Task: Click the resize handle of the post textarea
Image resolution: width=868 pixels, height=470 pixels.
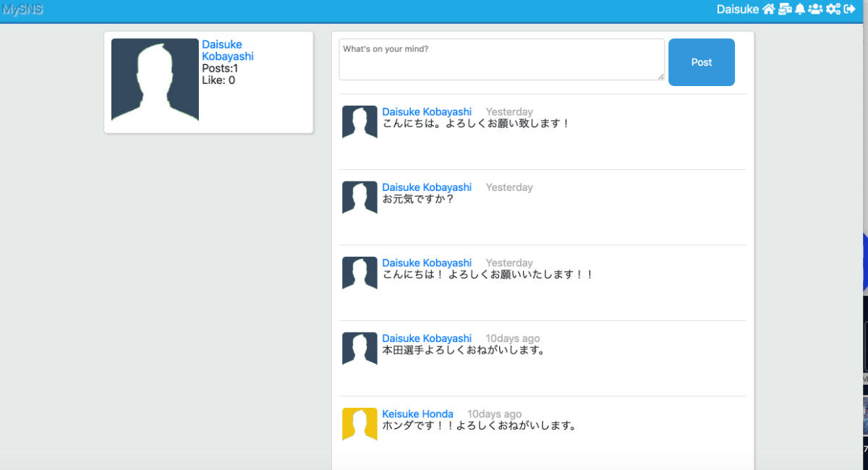Action: [x=660, y=76]
